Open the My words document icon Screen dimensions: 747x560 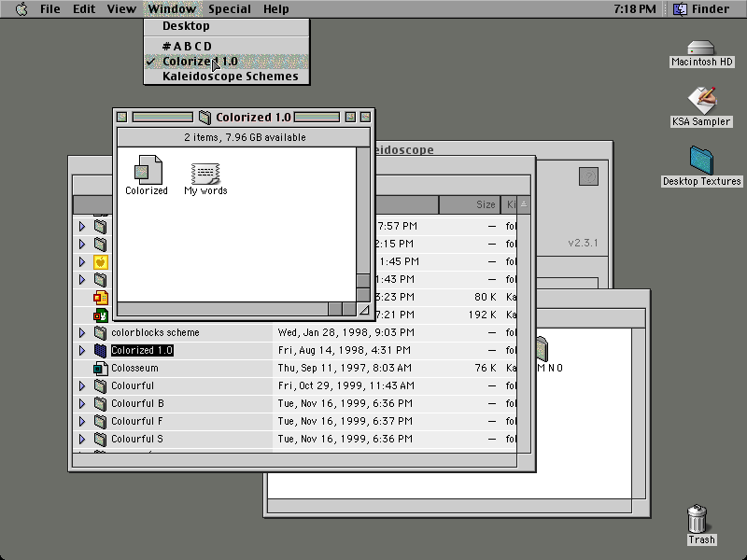[x=205, y=174]
